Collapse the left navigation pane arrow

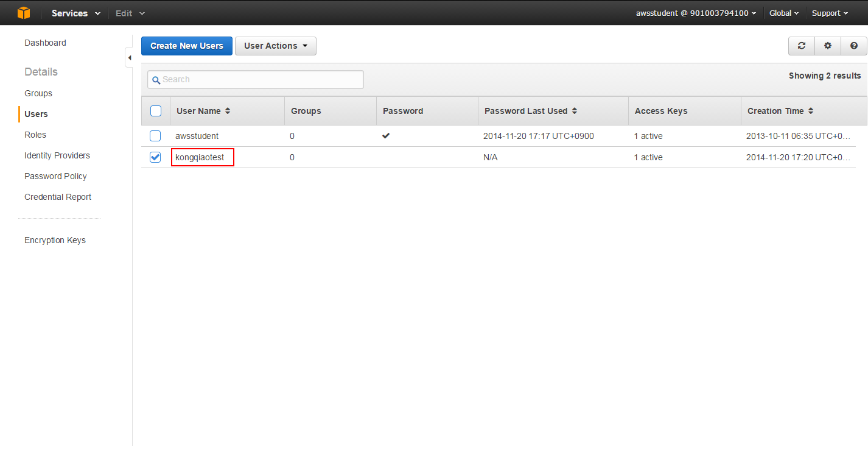[129, 58]
